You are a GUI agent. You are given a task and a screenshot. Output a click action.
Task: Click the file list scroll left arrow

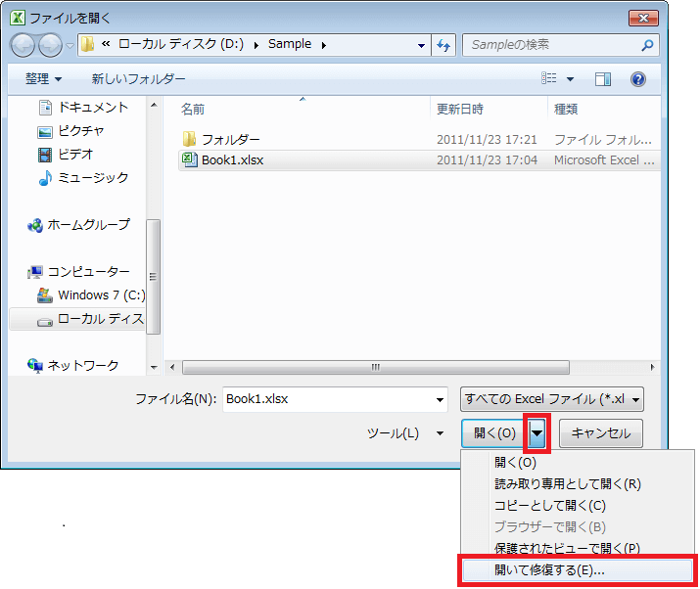pyautogui.click(x=172, y=367)
